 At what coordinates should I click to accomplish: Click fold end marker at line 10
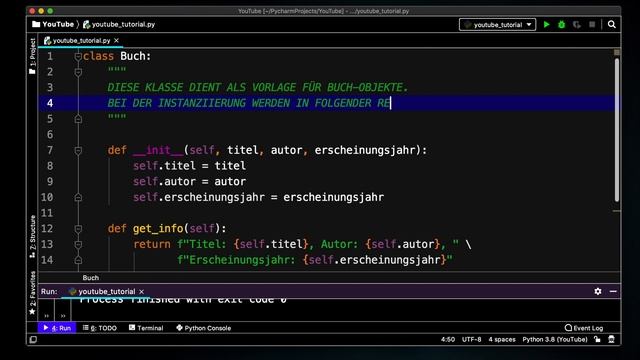pos(78,198)
